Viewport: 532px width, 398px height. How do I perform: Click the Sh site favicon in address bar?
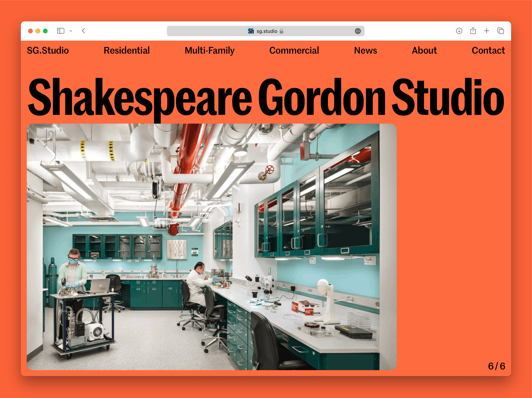[251, 31]
